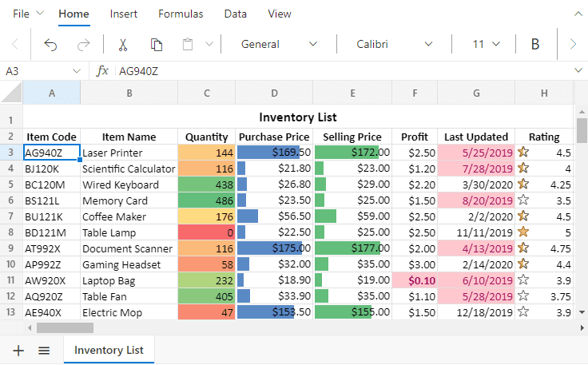Image resolution: width=588 pixels, height=365 pixels.
Task: Click the Copy icon
Action: [156, 45]
